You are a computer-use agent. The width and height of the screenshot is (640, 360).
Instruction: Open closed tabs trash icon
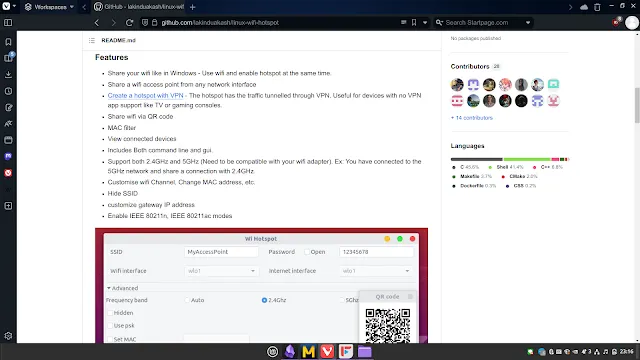(x=597, y=7)
